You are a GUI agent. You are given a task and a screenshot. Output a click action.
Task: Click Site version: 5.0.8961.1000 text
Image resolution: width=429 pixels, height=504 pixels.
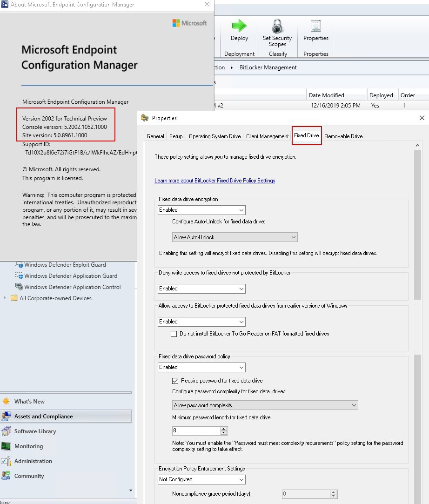tap(54, 135)
